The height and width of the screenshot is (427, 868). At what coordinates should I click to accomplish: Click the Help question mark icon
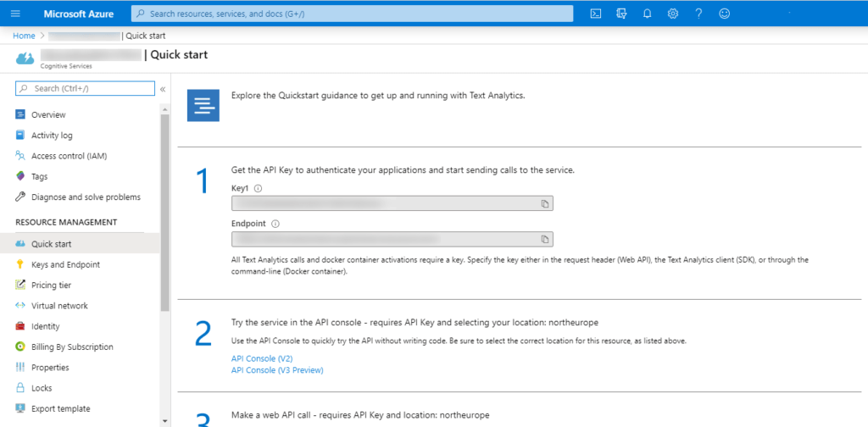tap(698, 14)
